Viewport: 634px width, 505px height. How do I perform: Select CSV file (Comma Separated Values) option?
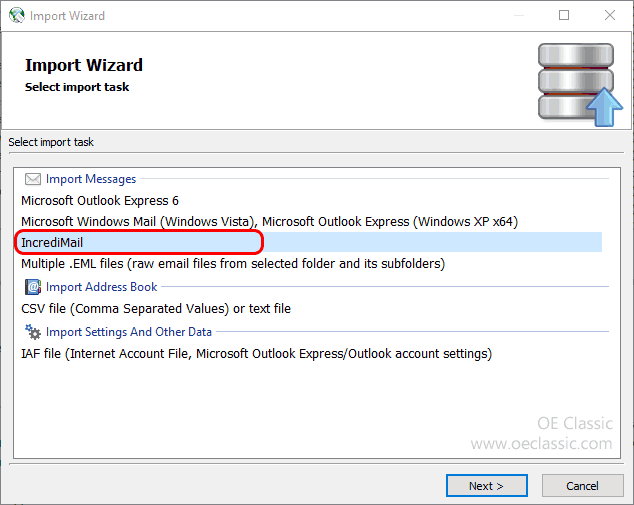point(156,308)
